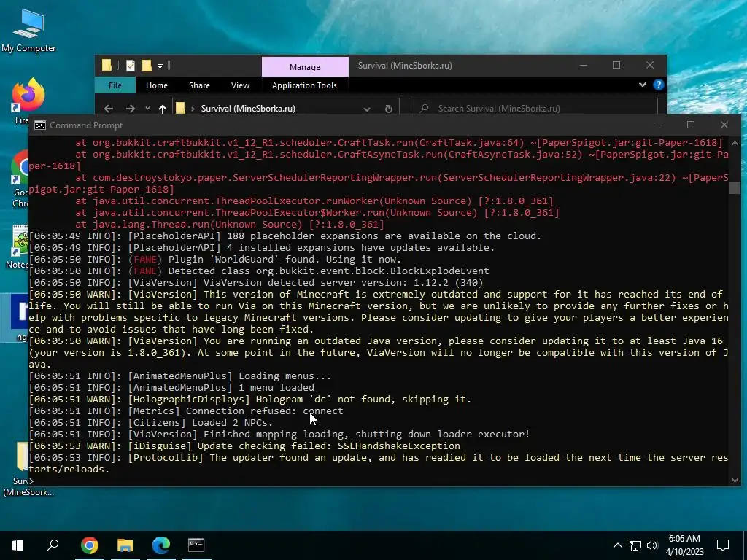Switch to File Explorer on the taskbar
The image size is (747, 560).
125,545
